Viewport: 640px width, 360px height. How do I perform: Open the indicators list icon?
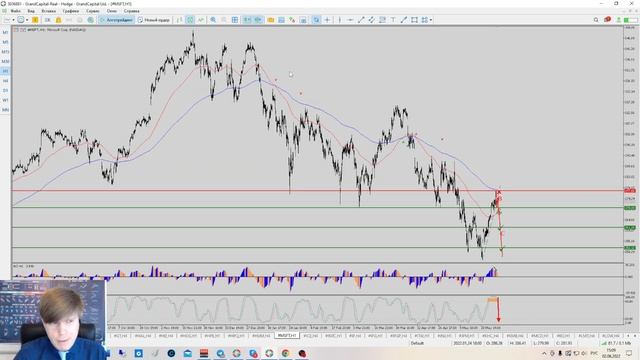click(271, 20)
